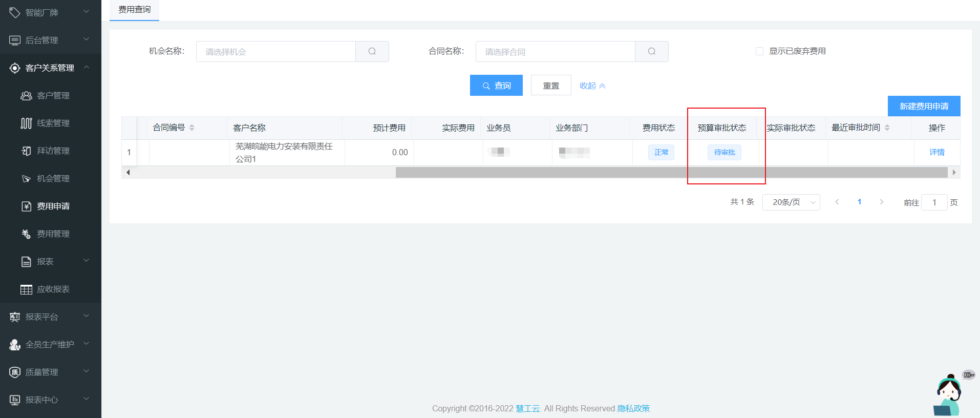Select the 机会管理 sidebar item
The width and height of the screenshot is (980, 418).
53,179
